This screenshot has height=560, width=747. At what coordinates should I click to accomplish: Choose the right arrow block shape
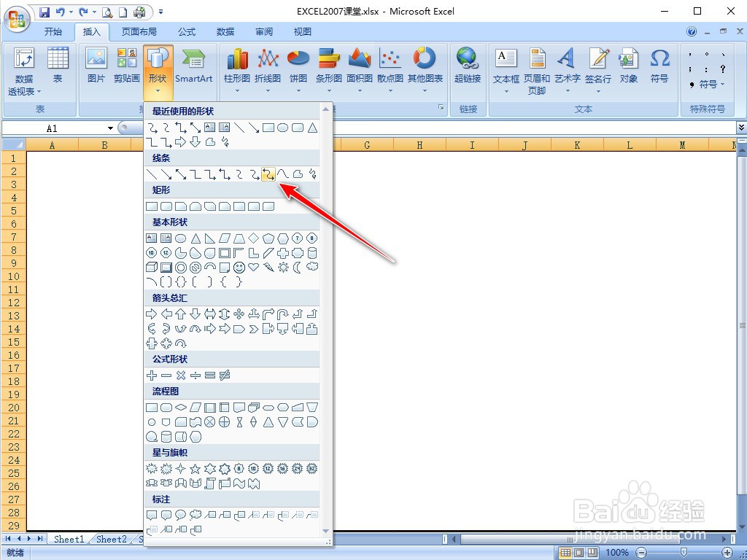(x=152, y=314)
